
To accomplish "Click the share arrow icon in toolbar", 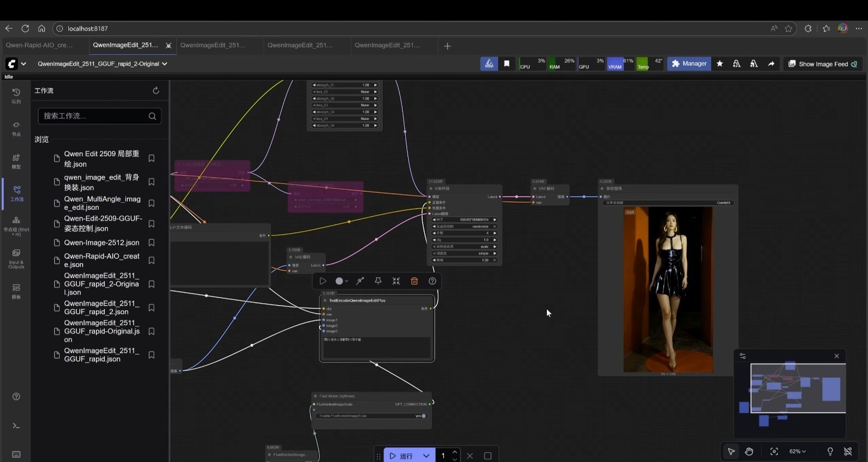I will click(771, 64).
